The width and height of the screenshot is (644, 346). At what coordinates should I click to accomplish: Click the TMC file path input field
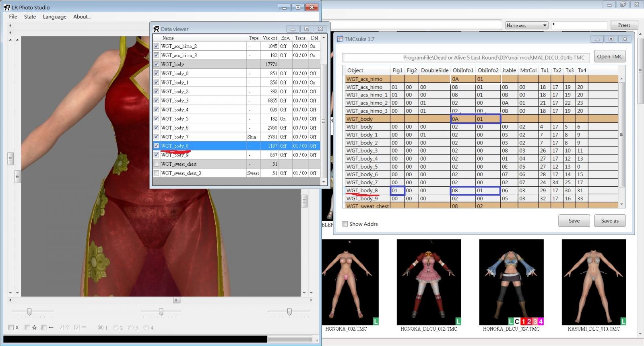coord(466,58)
